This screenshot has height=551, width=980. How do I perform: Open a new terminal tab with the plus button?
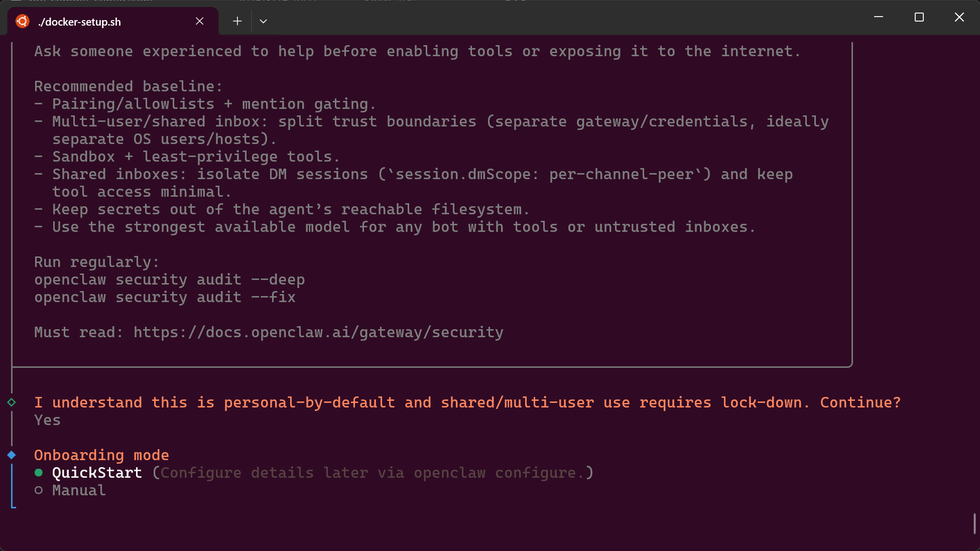[x=237, y=21]
